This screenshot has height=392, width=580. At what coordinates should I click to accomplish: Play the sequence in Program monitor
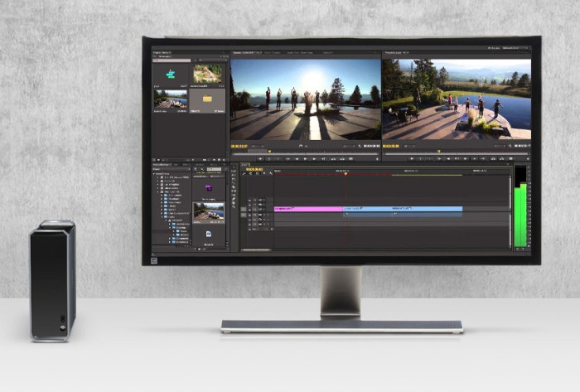pos(457,158)
